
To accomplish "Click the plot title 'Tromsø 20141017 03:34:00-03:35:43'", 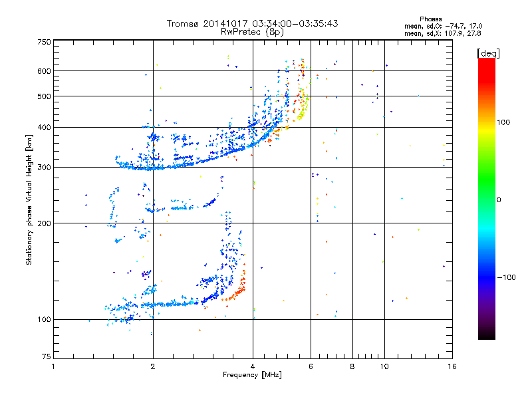I will tap(252, 23).
